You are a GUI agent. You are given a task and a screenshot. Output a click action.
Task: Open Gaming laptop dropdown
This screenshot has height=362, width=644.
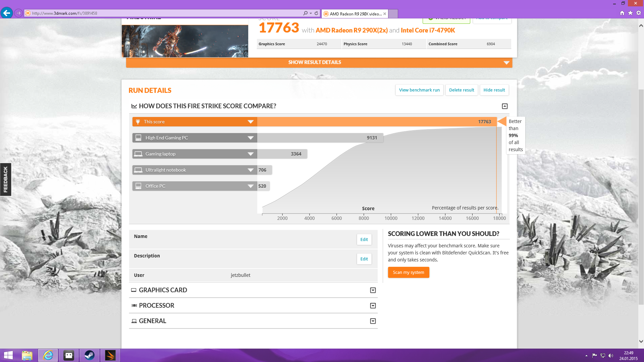pos(250,154)
